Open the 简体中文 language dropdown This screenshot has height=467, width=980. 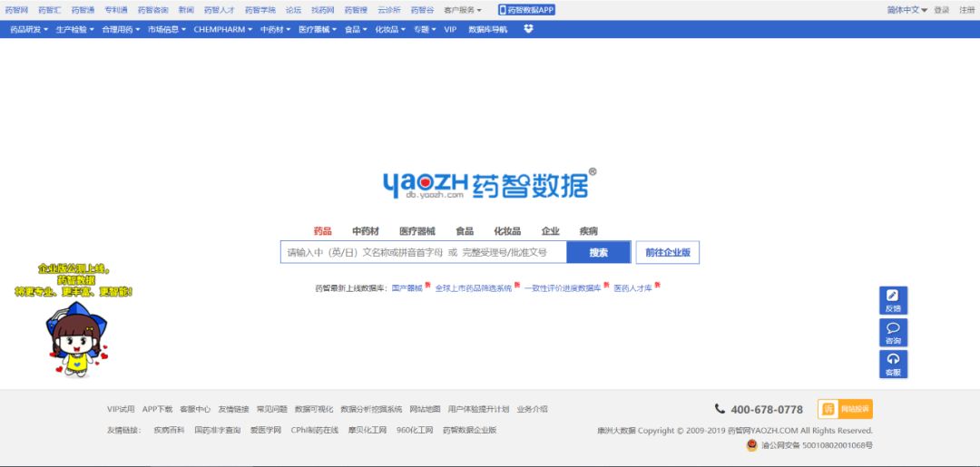pos(907,10)
